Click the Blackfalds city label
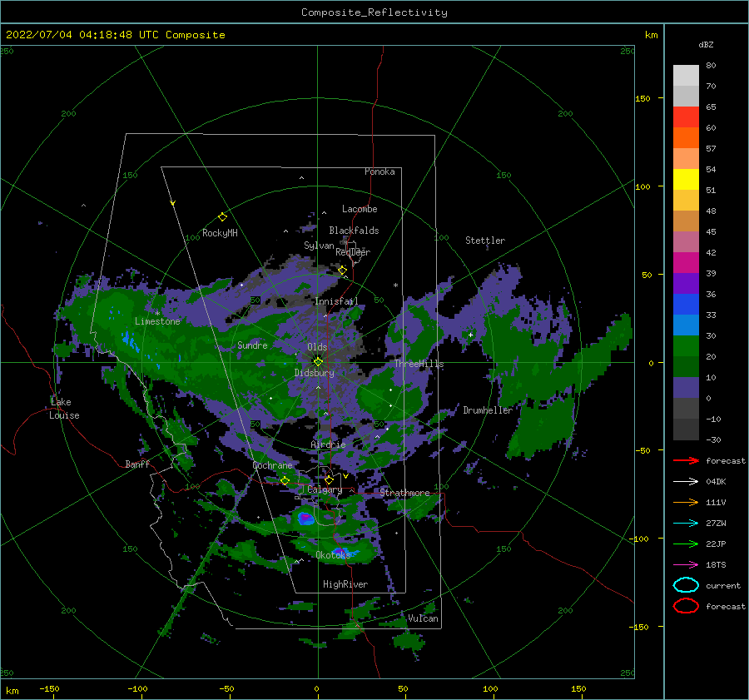The height and width of the screenshot is (700, 749). 354,231
